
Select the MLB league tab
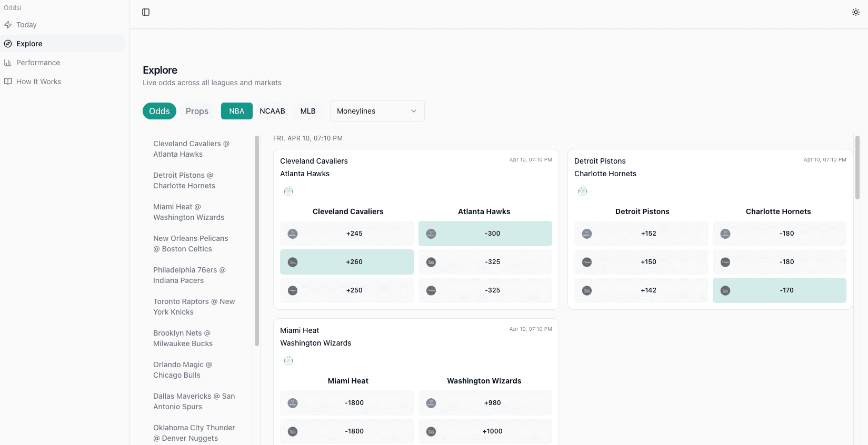308,111
